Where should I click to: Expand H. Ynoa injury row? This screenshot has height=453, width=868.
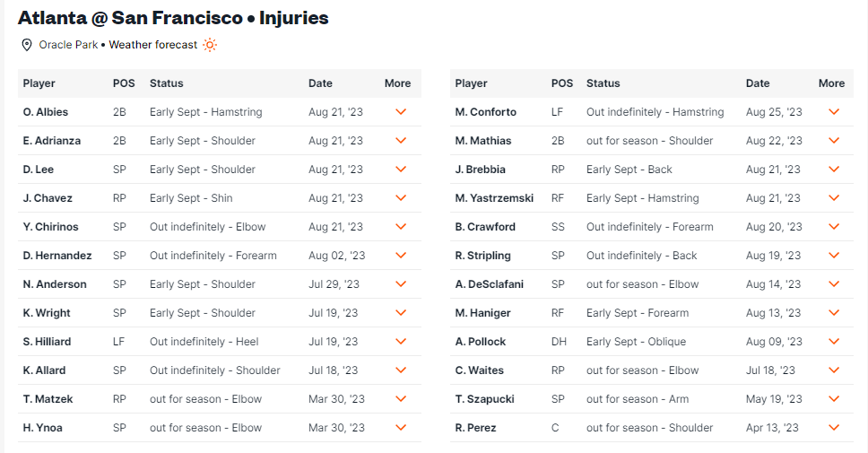402,428
